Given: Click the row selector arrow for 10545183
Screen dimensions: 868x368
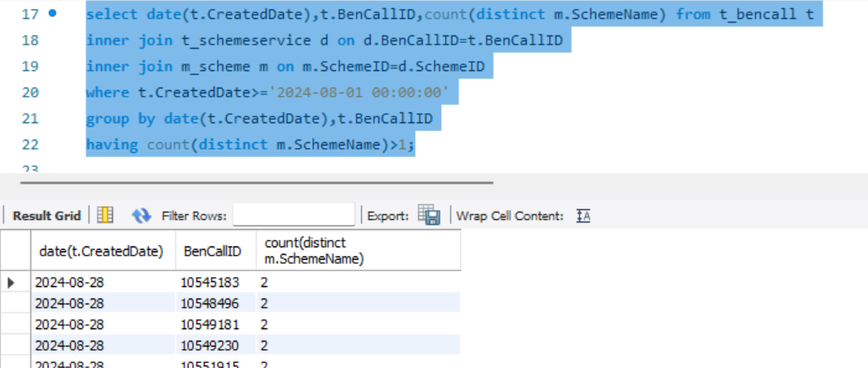Looking at the screenshot, I should [x=11, y=283].
